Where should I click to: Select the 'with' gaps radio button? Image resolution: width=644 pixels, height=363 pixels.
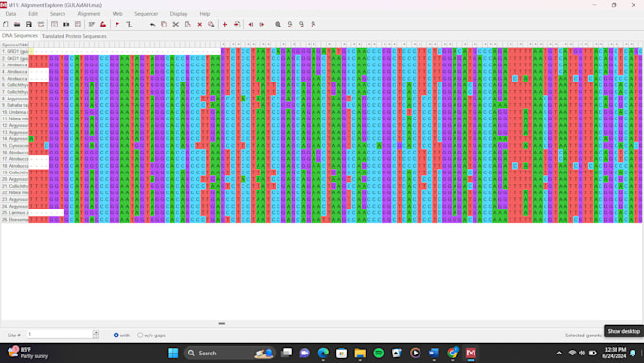click(116, 336)
